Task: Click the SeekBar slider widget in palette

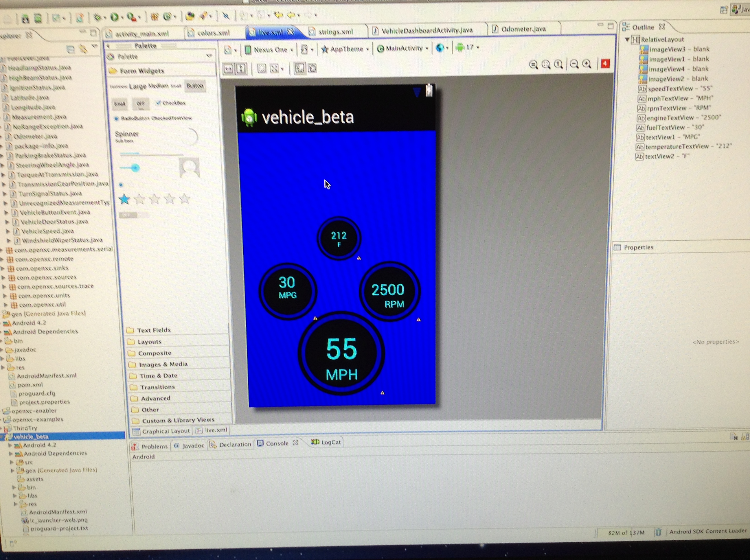Action: coord(130,168)
